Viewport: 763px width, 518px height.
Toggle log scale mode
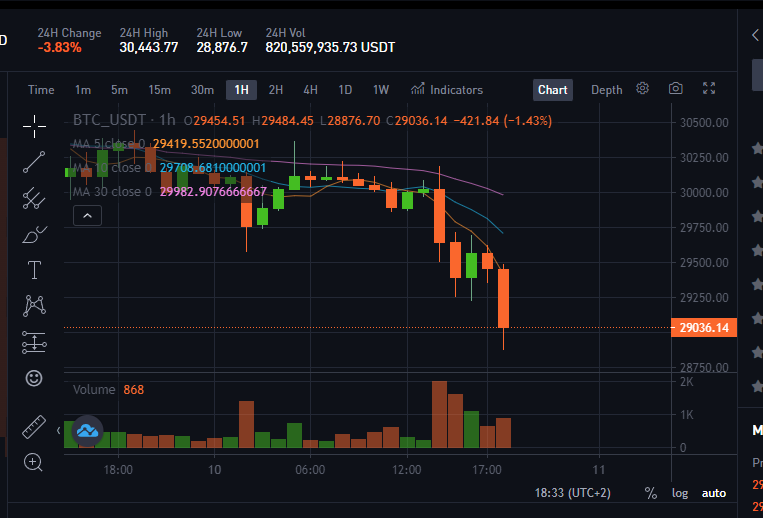click(680, 493)
